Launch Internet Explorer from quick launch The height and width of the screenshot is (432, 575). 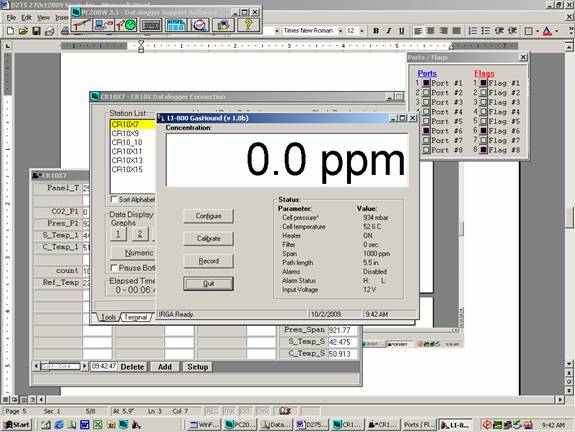tap(59, 425)
